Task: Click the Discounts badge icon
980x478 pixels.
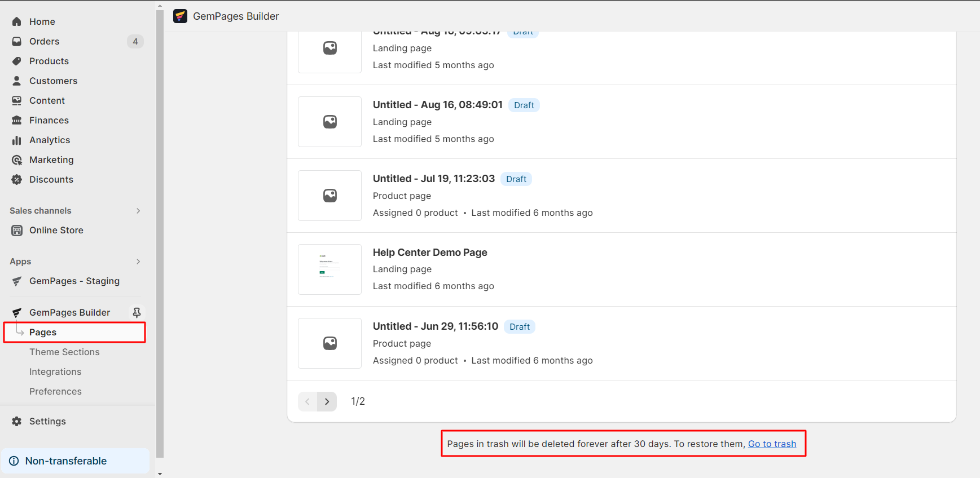Action: 17,179
